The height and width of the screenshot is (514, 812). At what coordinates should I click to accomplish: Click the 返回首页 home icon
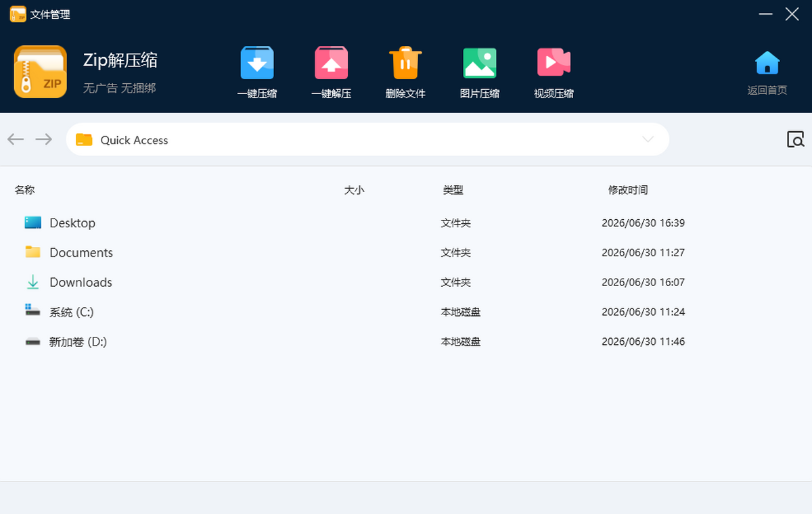[767, 63]
